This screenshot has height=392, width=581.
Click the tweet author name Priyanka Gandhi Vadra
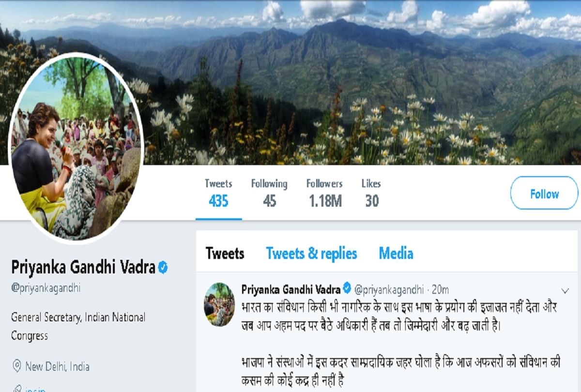291,289
